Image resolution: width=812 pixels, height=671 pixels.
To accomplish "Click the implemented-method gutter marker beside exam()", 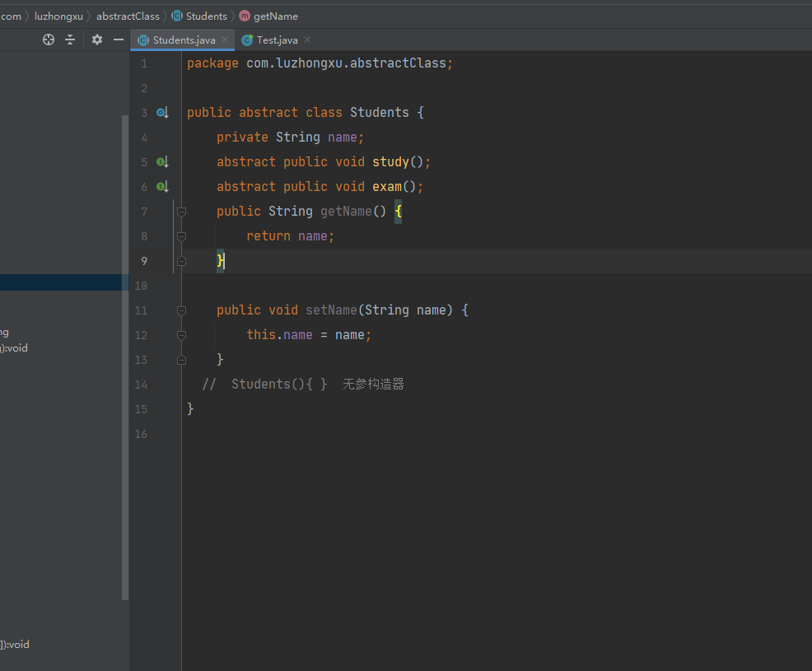I will click(162, 186).
